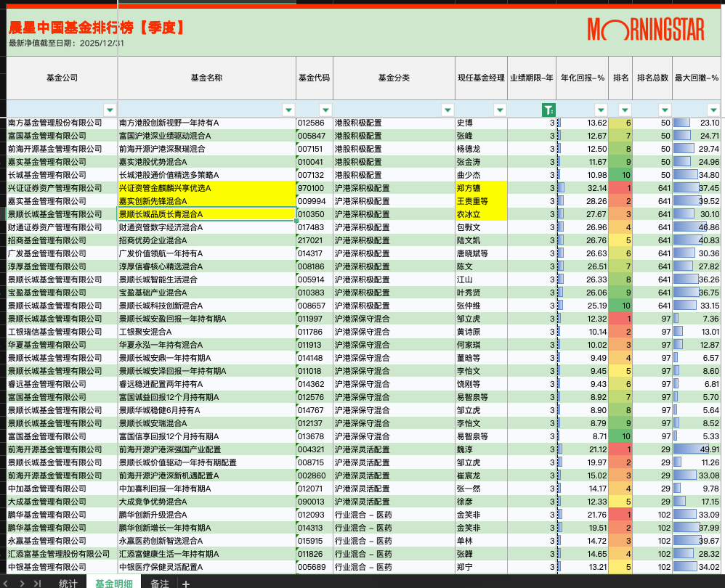Select manager cell 杨德龙
The height and width of the screenshot is (588, 725).
(x=482, y=149)
